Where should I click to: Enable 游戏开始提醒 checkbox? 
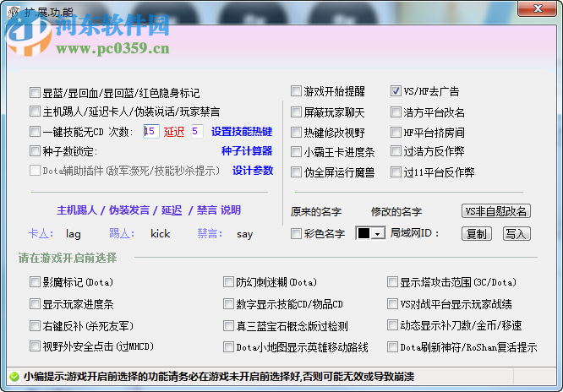click(x=296, y=91)
